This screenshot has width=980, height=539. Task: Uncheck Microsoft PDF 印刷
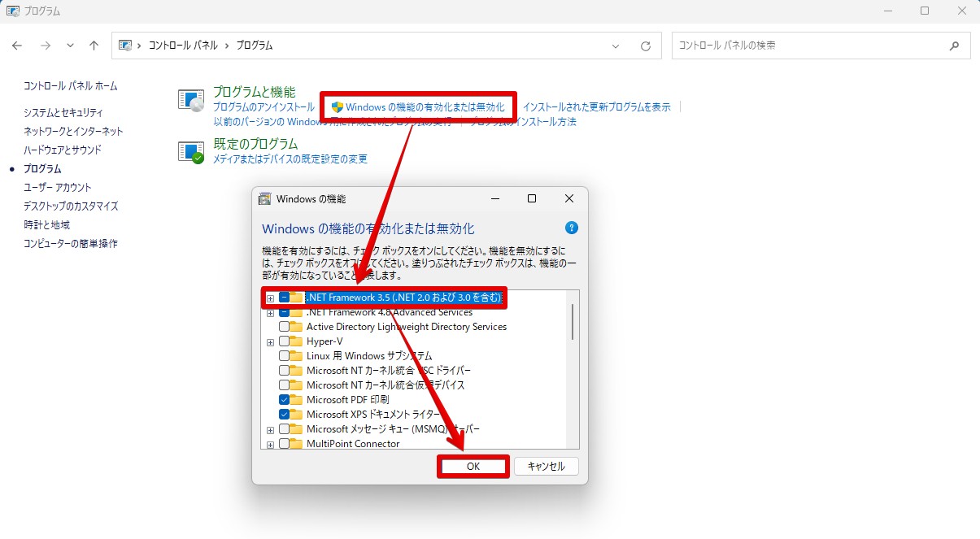tap(285, 400)
